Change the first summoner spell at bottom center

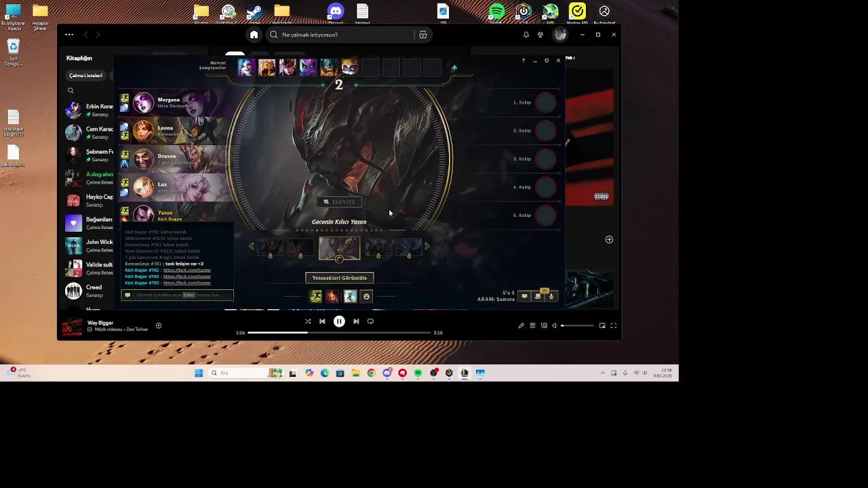[316, 296]
